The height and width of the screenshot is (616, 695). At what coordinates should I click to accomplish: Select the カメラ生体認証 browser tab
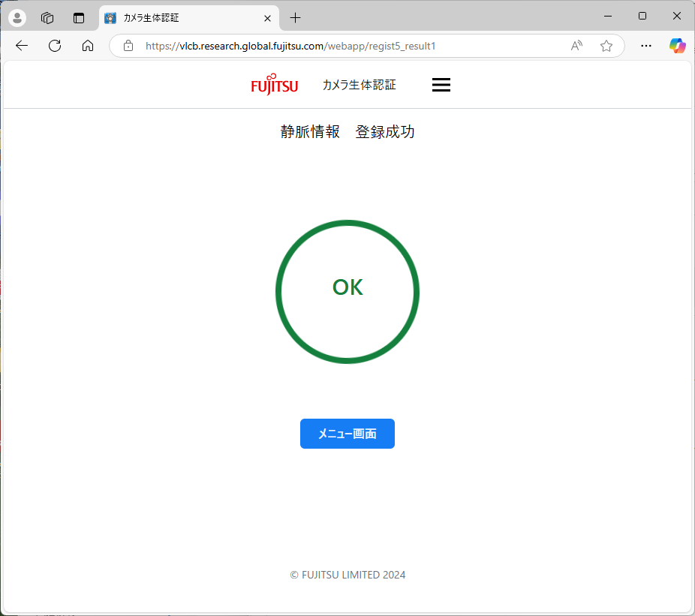click(189, 18)
